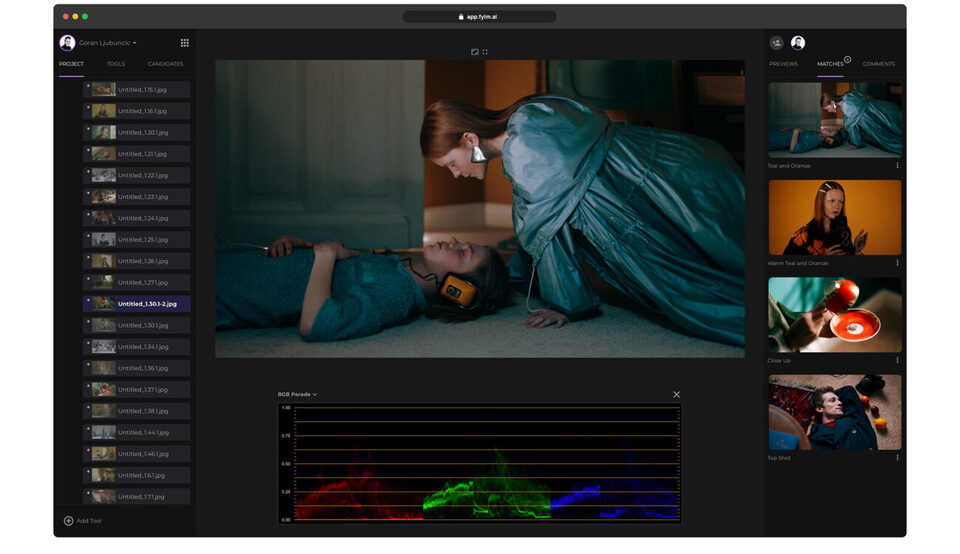Open three-dot menu for Close Up match
Image resolution: width=960 pixels, height=554 pixels.
click(x=897, y=360)
